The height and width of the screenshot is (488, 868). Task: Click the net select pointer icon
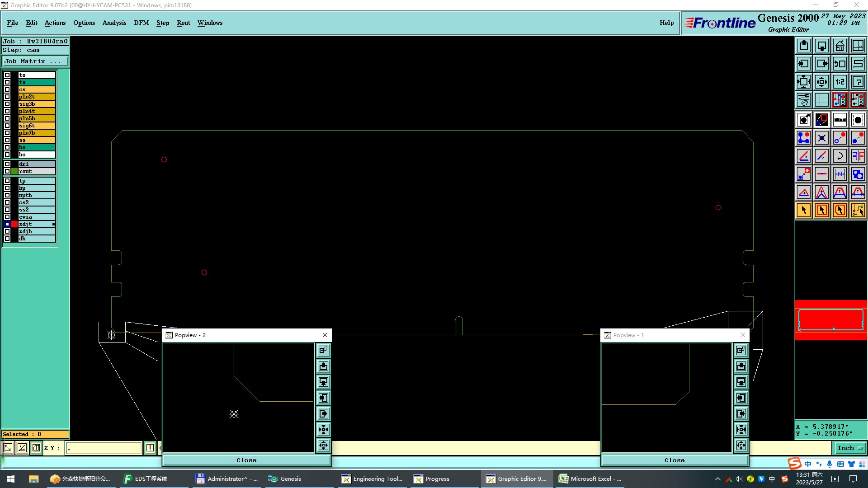(x=858, y=210)
